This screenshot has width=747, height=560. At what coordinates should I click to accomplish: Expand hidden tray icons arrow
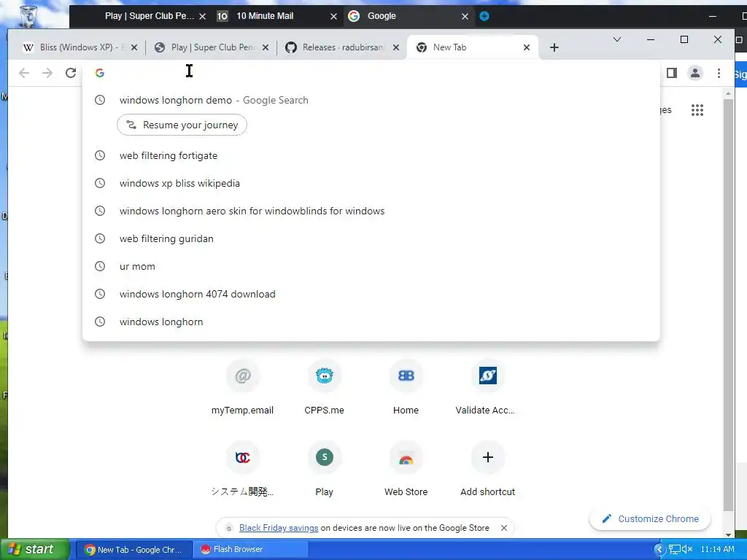tap(659, 550)
